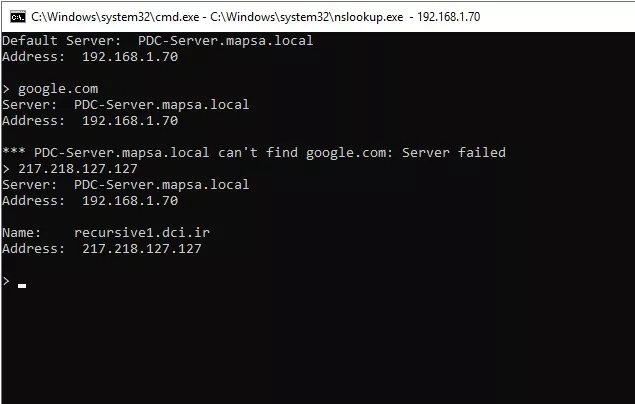Image resolution: width=635 pixels, height=404 pixels.
Task: Click the 'recursive1.dci.ir' name result
Action: pos(142,232)
